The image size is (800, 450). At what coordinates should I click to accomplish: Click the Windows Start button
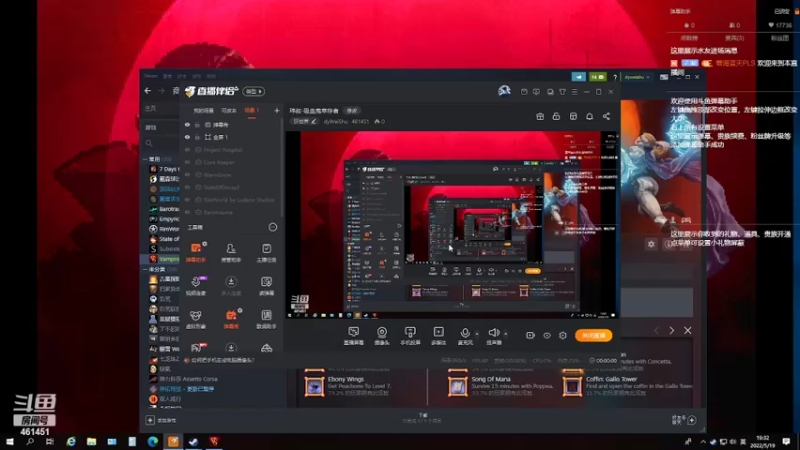[x=9, y=441]
